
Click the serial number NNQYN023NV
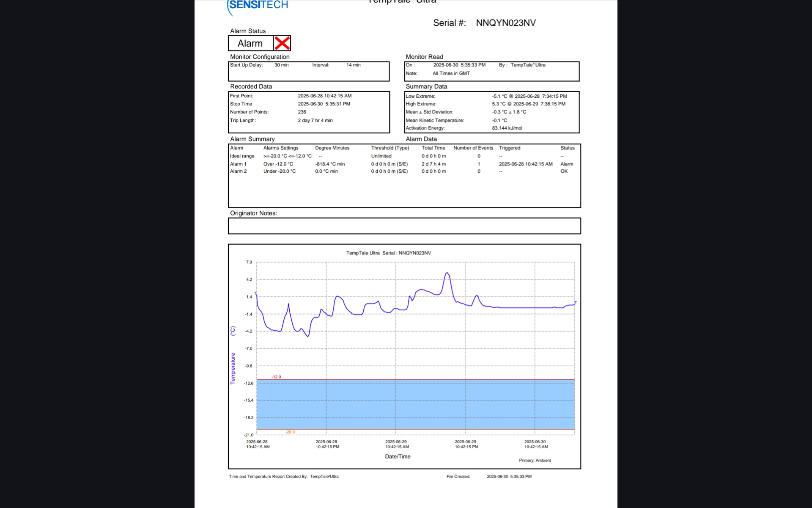tap(505, 23)
